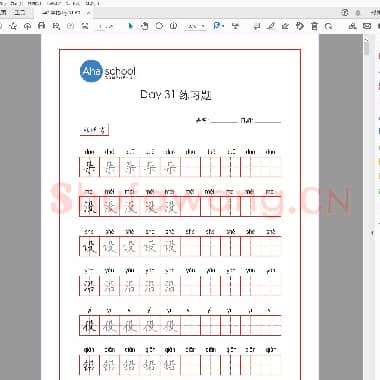380x380 pixels.
Task: Switch to the 主页 home tab
Action: click(3, 13)
